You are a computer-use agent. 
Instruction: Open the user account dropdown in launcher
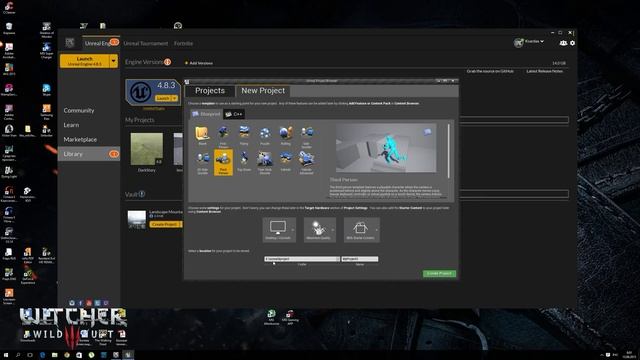pos(533,42)
